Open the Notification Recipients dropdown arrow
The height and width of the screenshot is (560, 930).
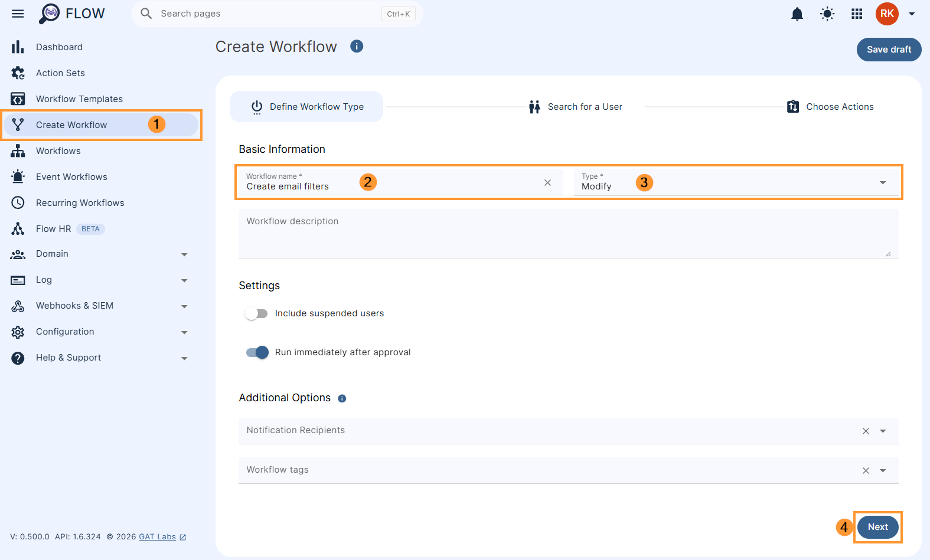pyautogui.click(x=883, y=431)
